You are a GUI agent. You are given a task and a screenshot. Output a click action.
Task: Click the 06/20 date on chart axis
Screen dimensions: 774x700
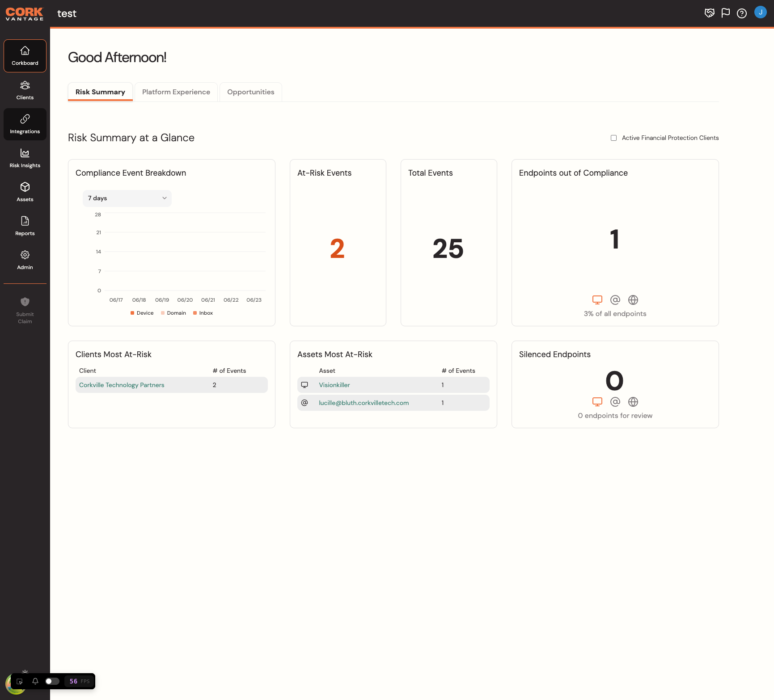coord(185,300)
